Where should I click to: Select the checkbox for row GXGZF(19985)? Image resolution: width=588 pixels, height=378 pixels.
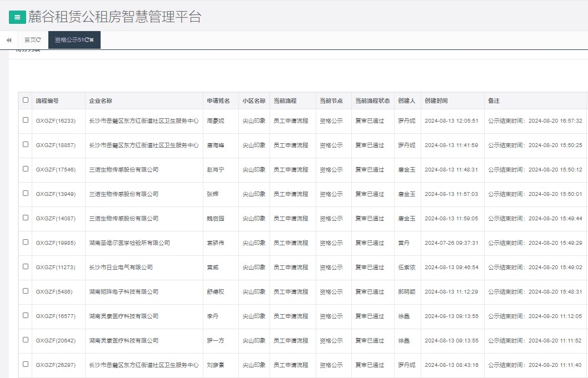24,243
